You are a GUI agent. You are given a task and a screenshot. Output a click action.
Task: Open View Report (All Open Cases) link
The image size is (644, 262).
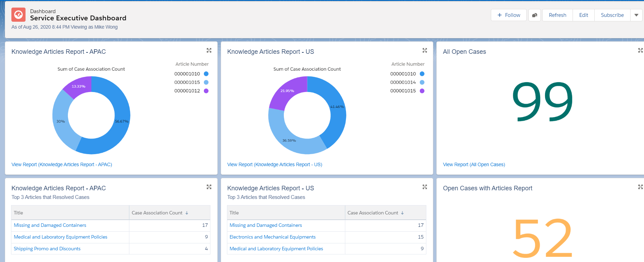474,164
